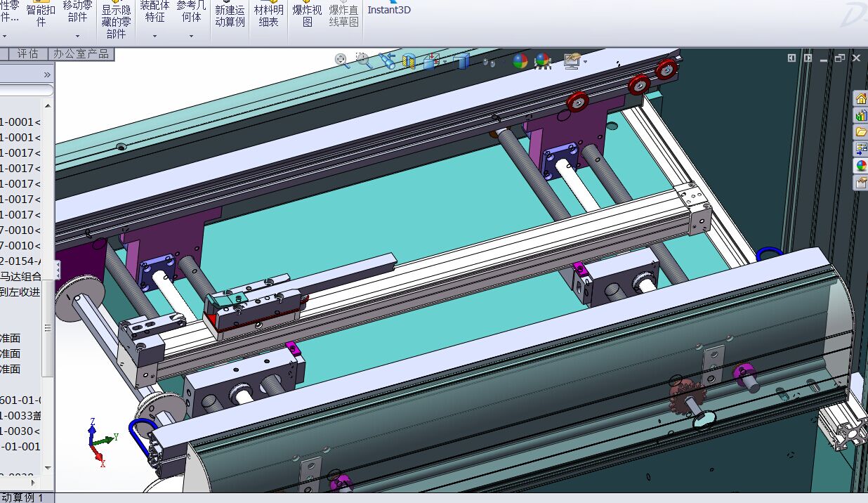
Task: Open the Appearances color ball icon in task pane
Action: pos(860,166)
